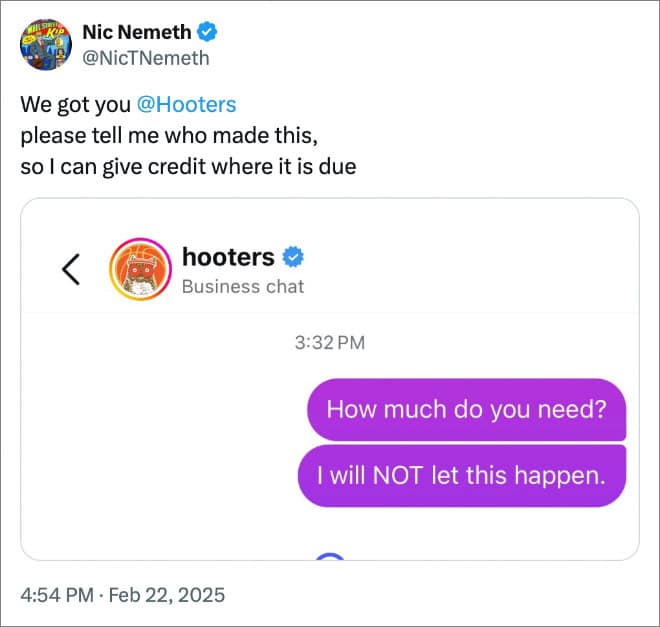
Task: Select the "I will NOT let this happen." bubble
Action: (x=461, y=476)
